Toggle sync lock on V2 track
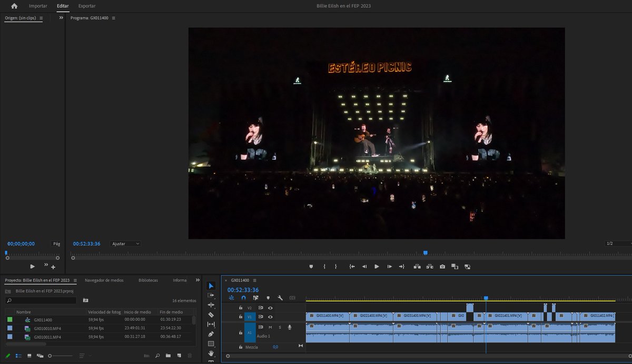Image resolution: width=632 pixels, height=364 pixels. pyautogui.click(x=261, y=308)
